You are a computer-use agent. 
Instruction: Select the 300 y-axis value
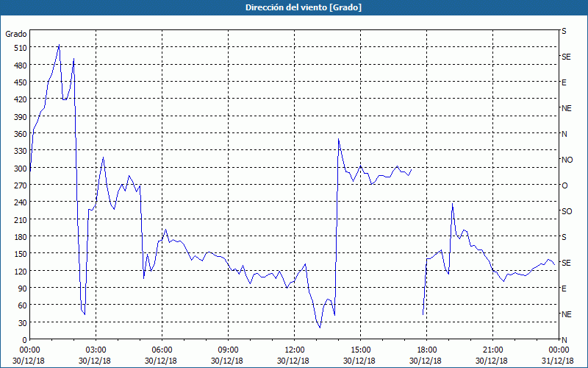point(21,169)
